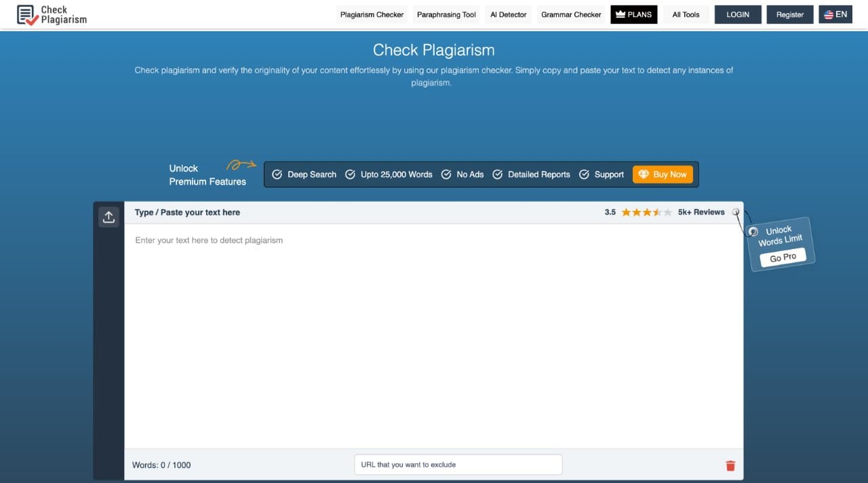The image size is (868, 483).
Task: Click the Words: 0 / 1000 counter
Action: click(161, 465)
